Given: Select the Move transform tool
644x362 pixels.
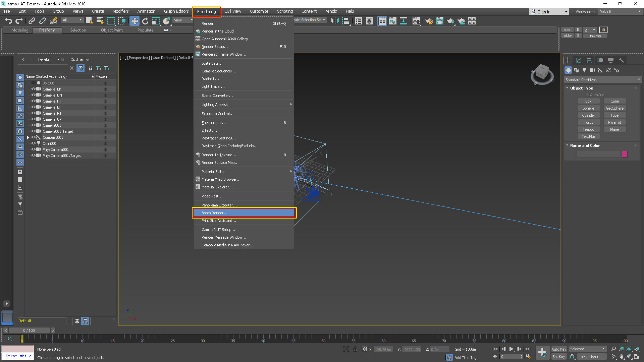Looking at the screenshot, I should pyautogui.click(x=134, y=21).
